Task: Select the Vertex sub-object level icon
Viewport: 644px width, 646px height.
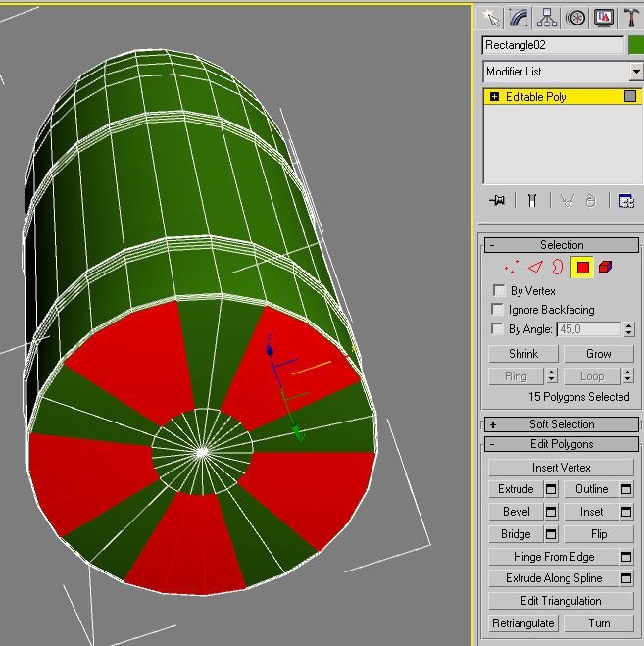Action: pos(511,268)
